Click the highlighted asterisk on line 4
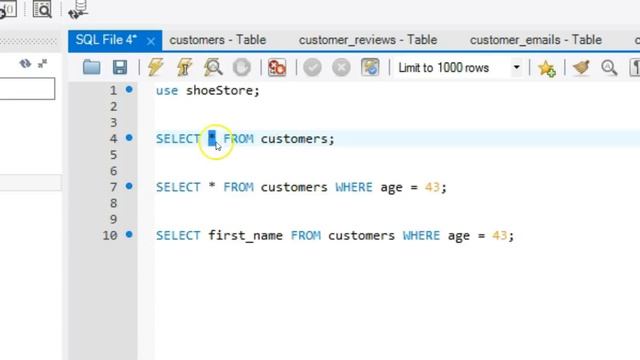The image size is (640, 360). [212, 138]
